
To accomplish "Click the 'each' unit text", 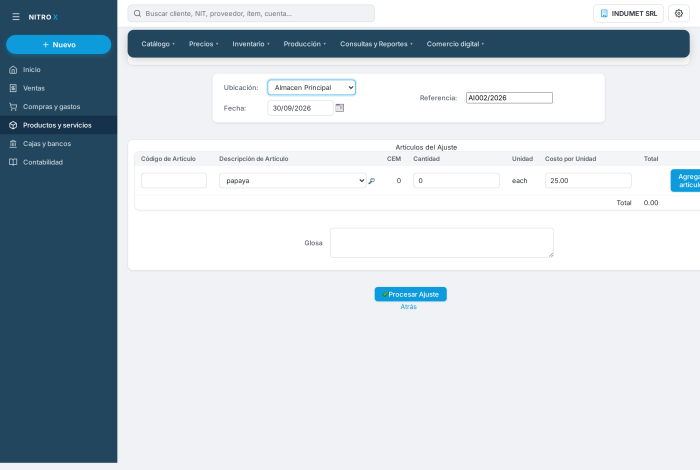I will click(520, 181).
